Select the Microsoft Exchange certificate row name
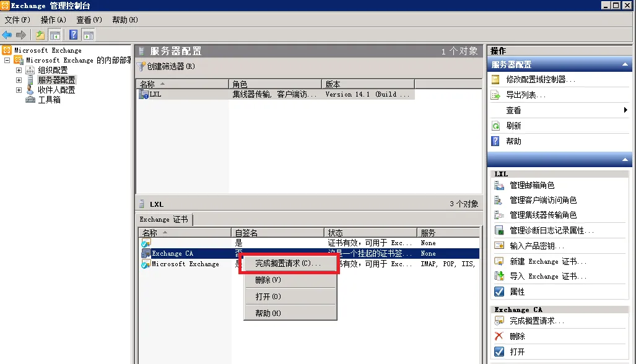The width and height of the screenshot is (636, 364). point(185,264)
